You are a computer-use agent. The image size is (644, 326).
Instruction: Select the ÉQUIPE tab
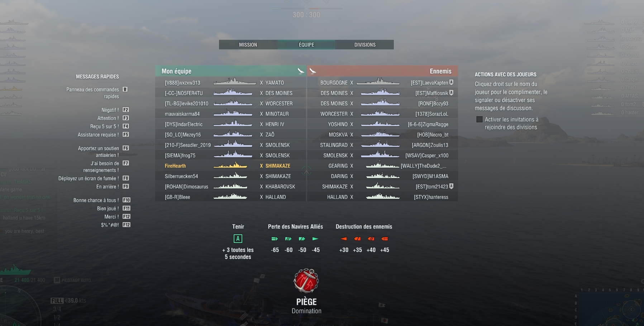pyautogui.click(x=306, y=45)
